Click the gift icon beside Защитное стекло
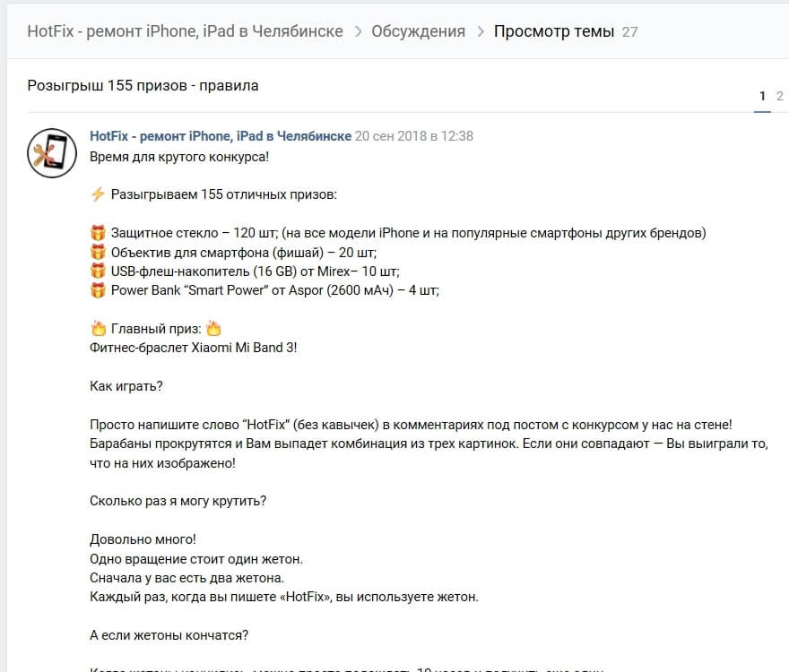 click(99, 233)
